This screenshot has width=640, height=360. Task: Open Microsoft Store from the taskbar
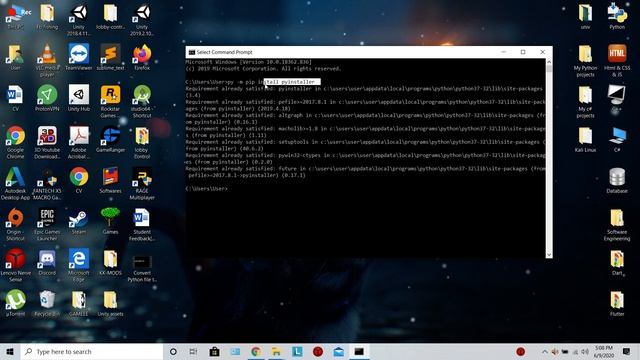tap(214, 351)
